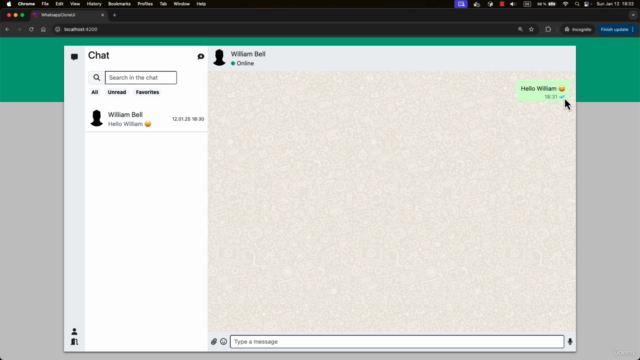Open the emoji picker

pyautogui.click(x=223, y=342)
